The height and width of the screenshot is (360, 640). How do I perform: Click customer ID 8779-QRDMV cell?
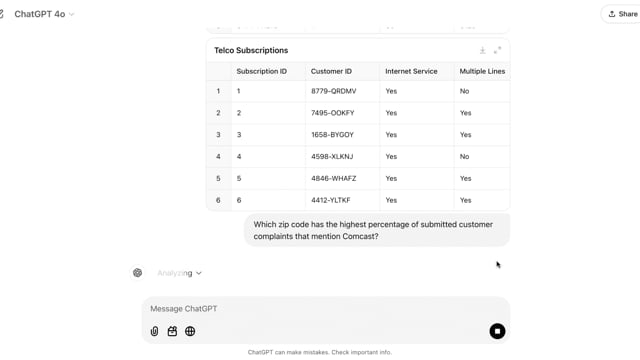(333, 91)
